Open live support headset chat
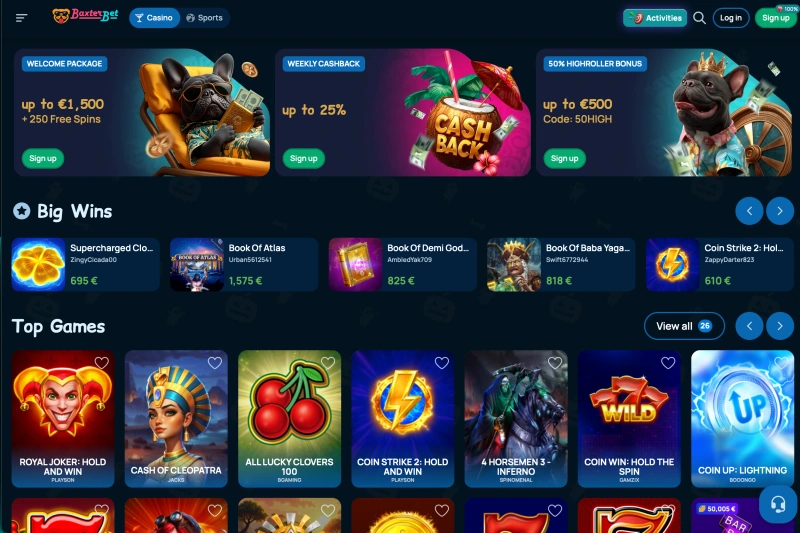 [x=778, y=504]
